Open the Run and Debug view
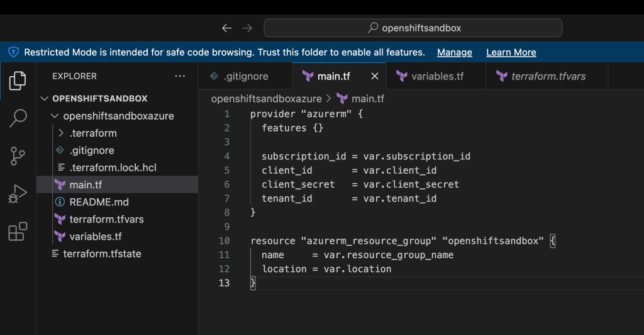 17,193
